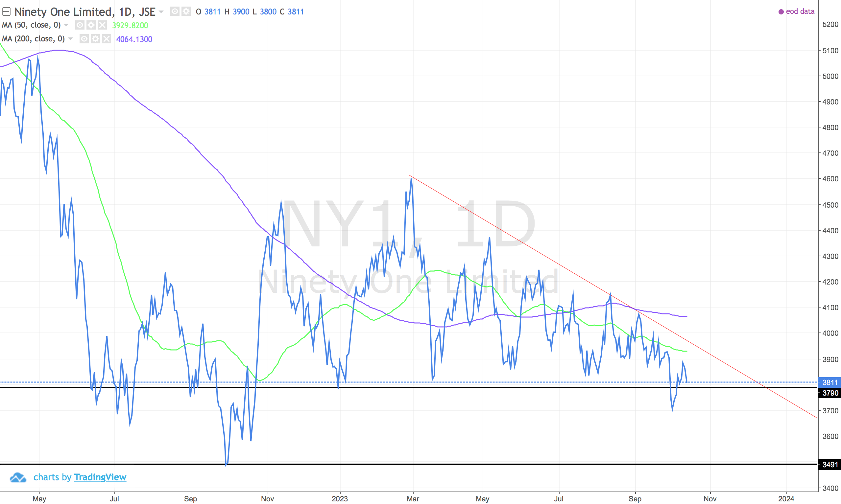Click the black 3790 price line label

coord(829,393)
